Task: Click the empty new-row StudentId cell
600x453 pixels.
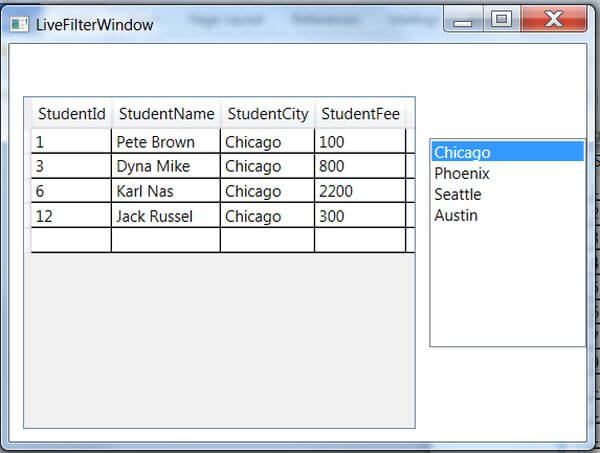Action: 71,240
